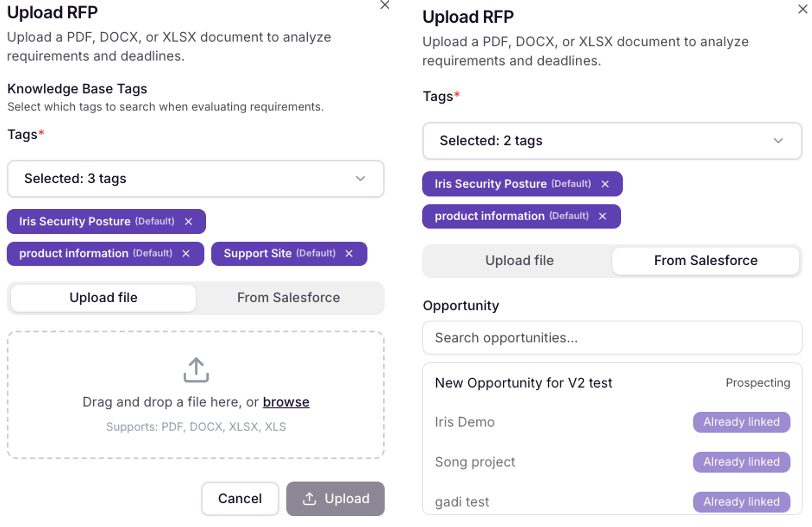This screenshot has height=527, width=812.
Task: Click the upload arrow icon in drop zone
Action: point(196,370)
